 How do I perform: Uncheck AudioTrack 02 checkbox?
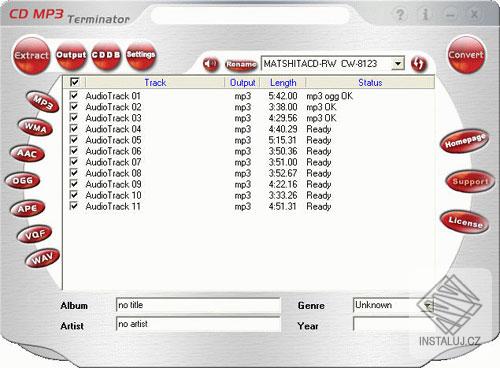[74, 107]
